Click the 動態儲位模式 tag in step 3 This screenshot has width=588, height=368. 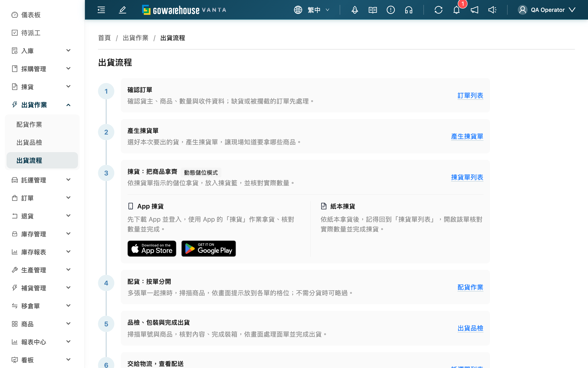coord(201,173)
